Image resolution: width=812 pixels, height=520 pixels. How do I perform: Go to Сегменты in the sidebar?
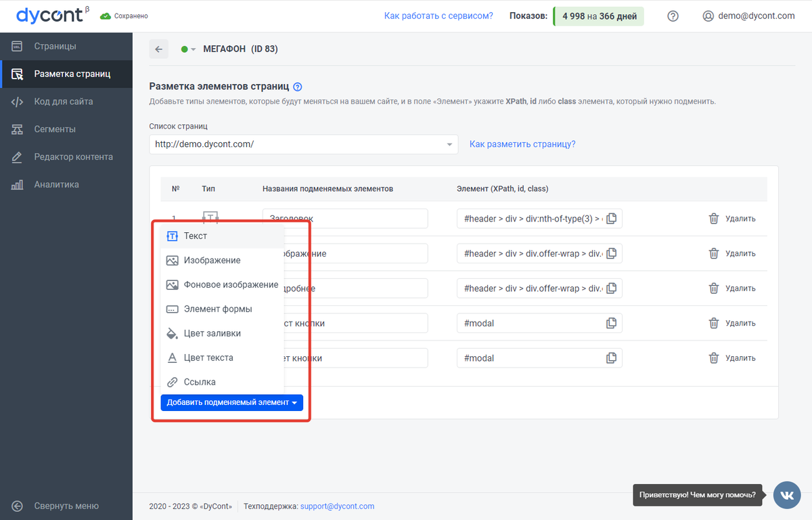[55, 129]
